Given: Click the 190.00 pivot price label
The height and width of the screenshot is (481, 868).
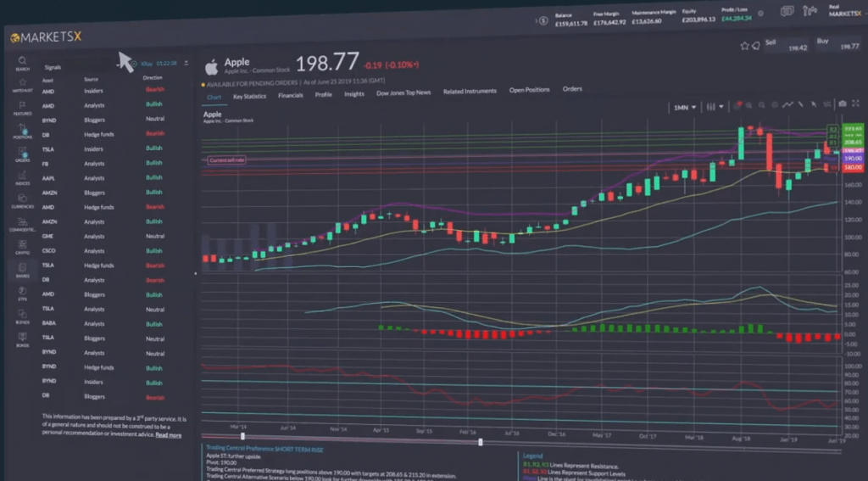Looking at the screenshot, I should (x=852, y=159).
